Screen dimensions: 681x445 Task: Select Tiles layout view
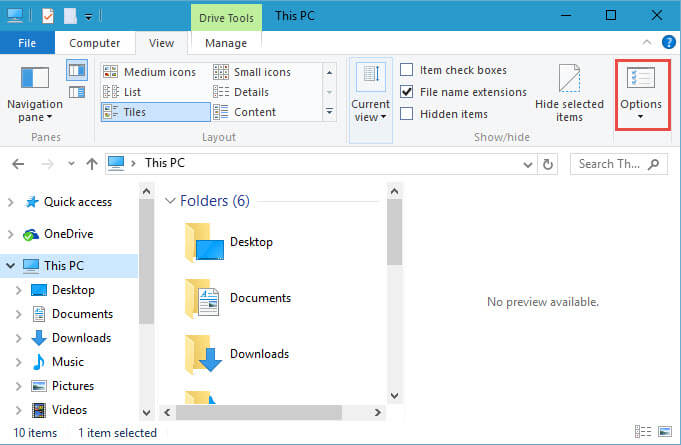pyautogui.click(x=155, y=112)
